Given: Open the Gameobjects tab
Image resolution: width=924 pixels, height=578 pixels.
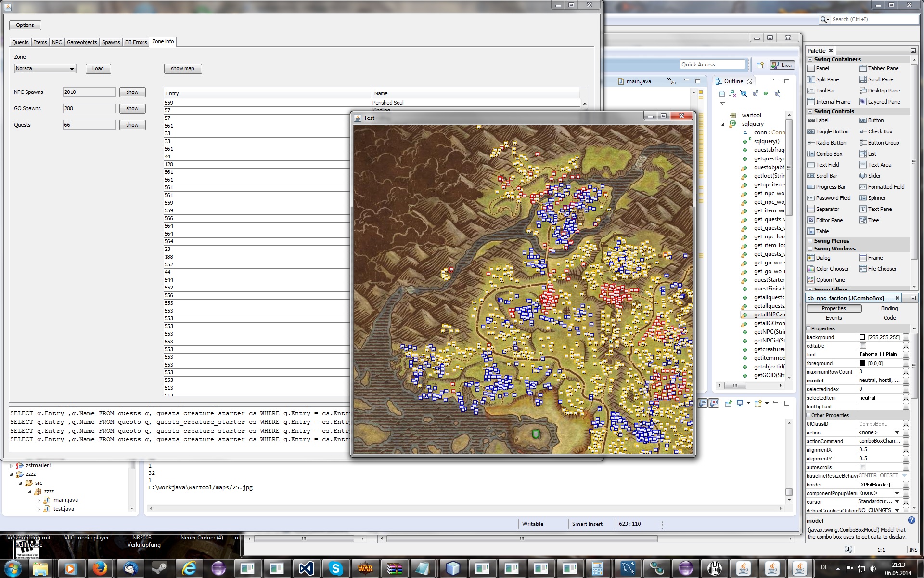Looking at the screenshot, I should pos(82,42).
